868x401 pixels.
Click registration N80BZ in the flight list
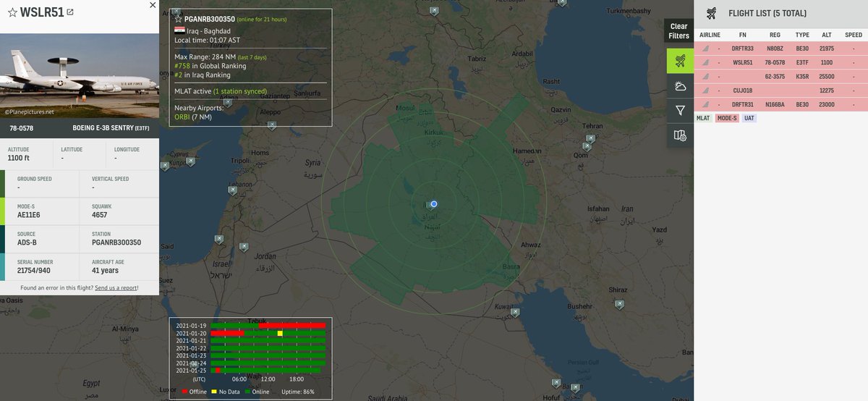point(775,48)
